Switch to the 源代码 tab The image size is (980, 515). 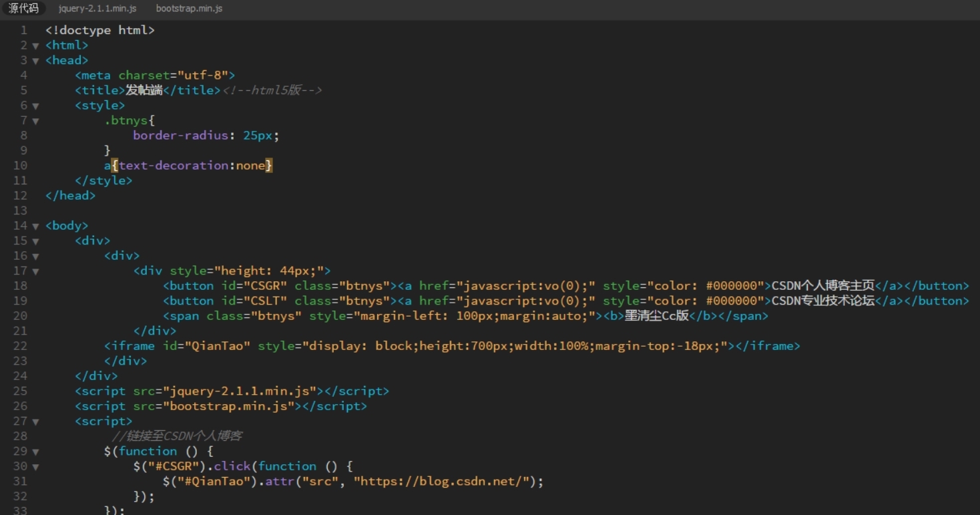23,9
